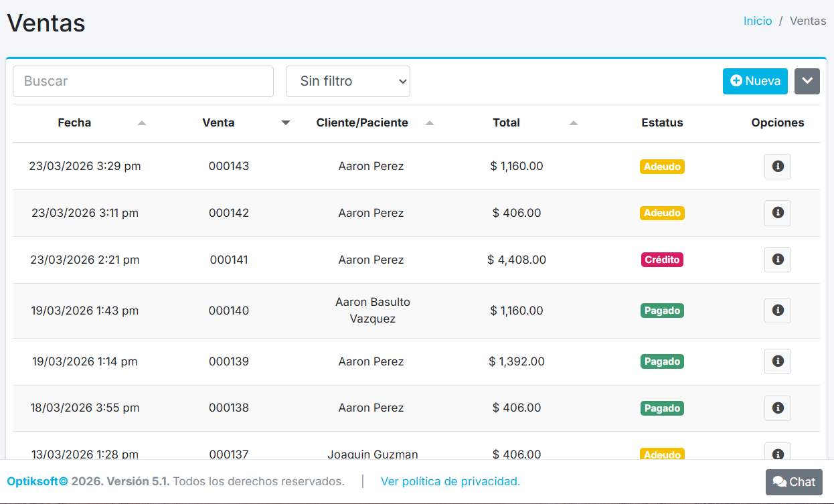Click the Chat bubble button
The width and height of the screenshot is (834, 504).
(x=793, y=482)
